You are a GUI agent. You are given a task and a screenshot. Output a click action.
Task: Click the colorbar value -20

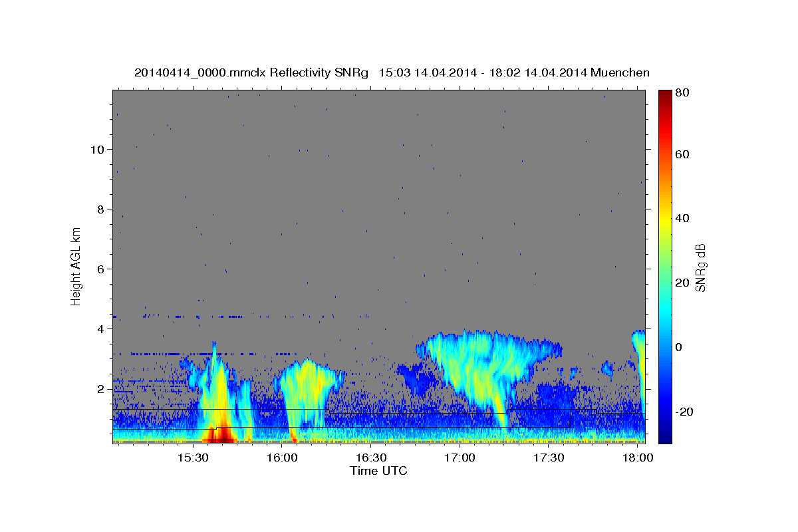[x=684, y=412]
